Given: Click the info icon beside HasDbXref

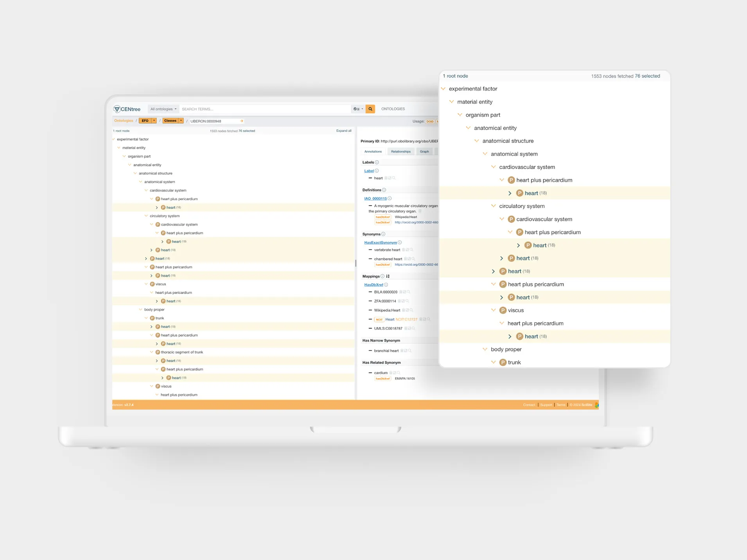Looking at the screenshot, I should 386,285.
